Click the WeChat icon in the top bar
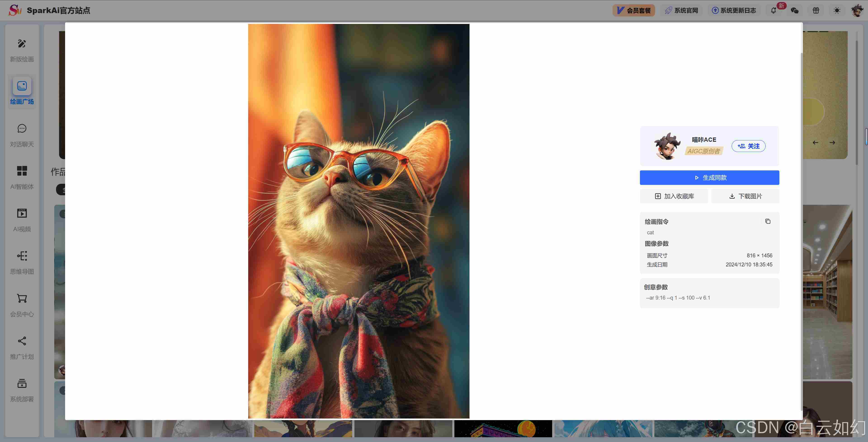The image size is (868, 442). pos(795,10)
